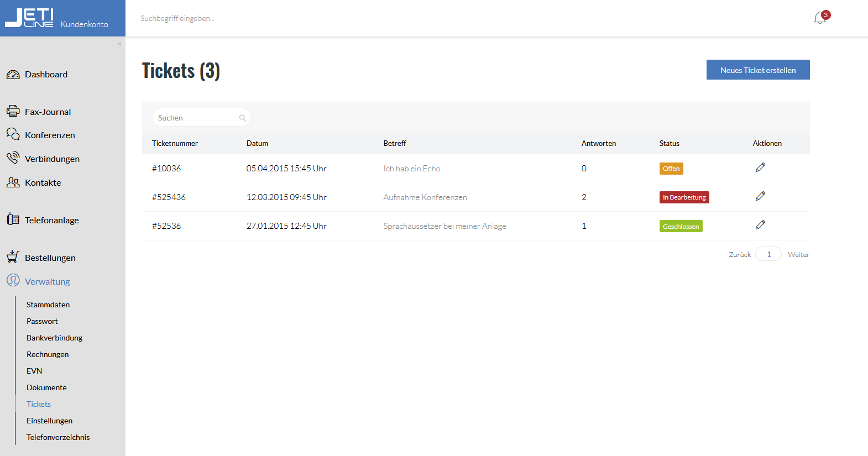Open the Rechnungen submenu item
Viewport: 868px width, 456px height.
point(48,354)
